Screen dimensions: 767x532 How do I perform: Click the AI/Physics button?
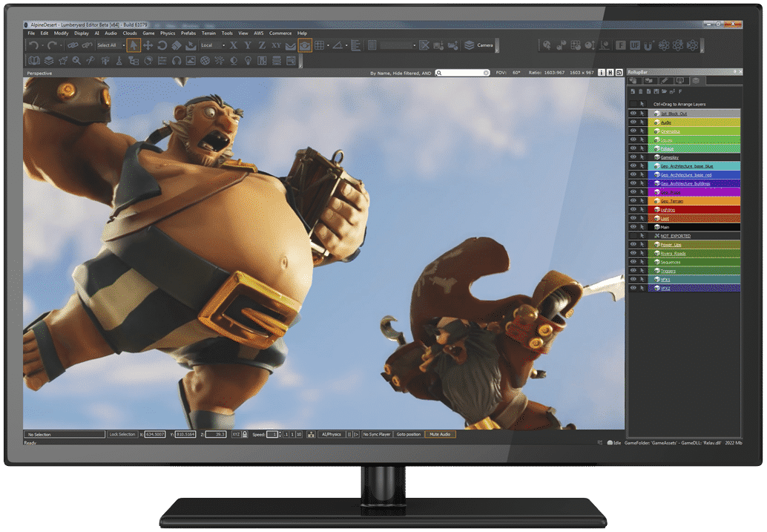tap(332, 434)
